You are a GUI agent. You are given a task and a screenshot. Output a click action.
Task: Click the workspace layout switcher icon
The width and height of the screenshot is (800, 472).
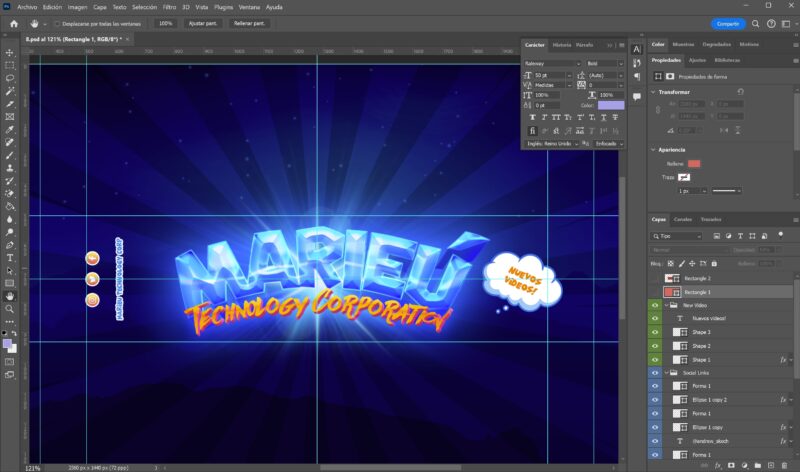(x=786, y=23)
